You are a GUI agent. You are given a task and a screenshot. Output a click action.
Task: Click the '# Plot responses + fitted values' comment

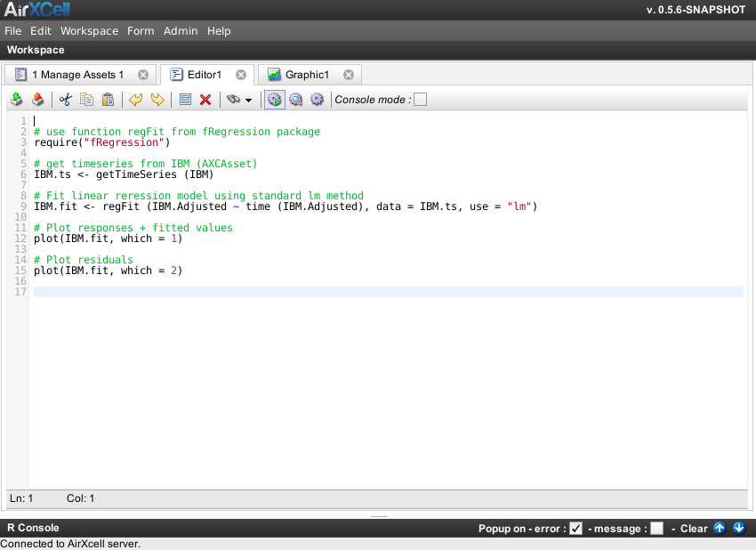[133, 228]
